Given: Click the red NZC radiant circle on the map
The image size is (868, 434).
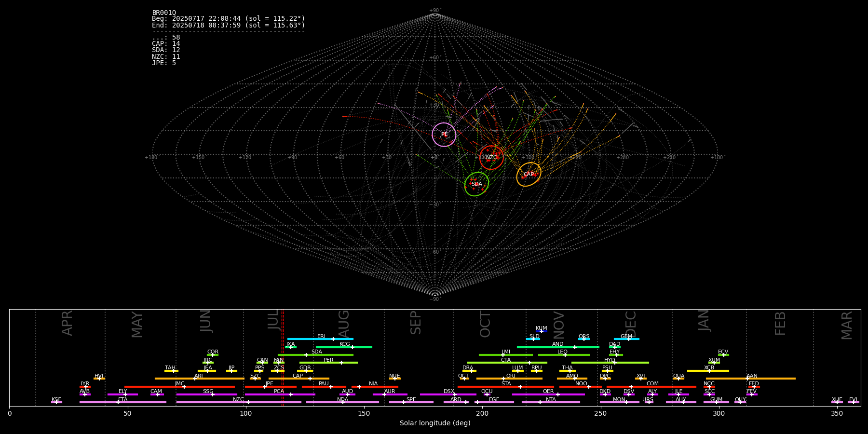Looking at the screenshot, I should 491,157.
